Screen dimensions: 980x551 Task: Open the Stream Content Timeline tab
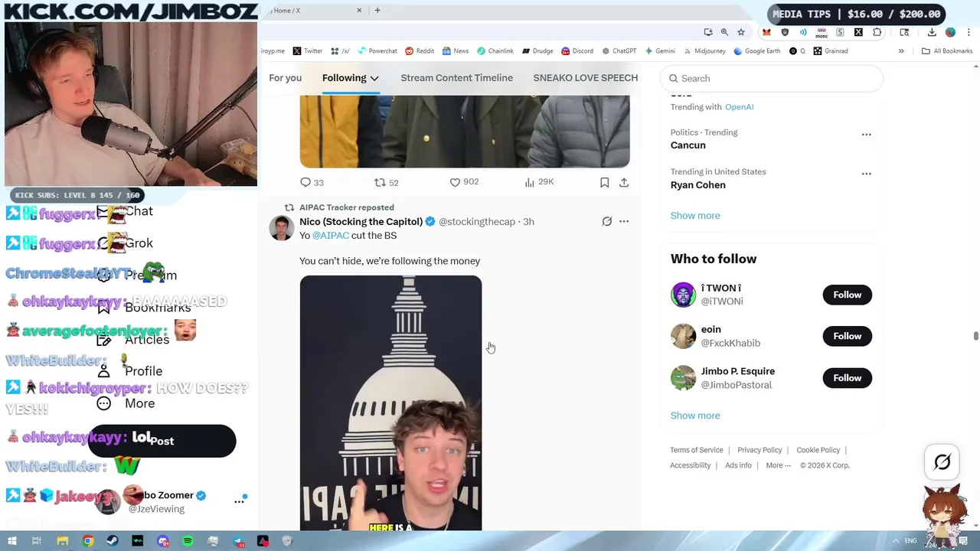pyautogui.click(x=456, y=78)
